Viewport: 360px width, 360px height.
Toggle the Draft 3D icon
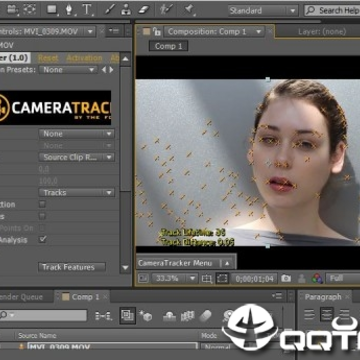(x=146, y=316)
